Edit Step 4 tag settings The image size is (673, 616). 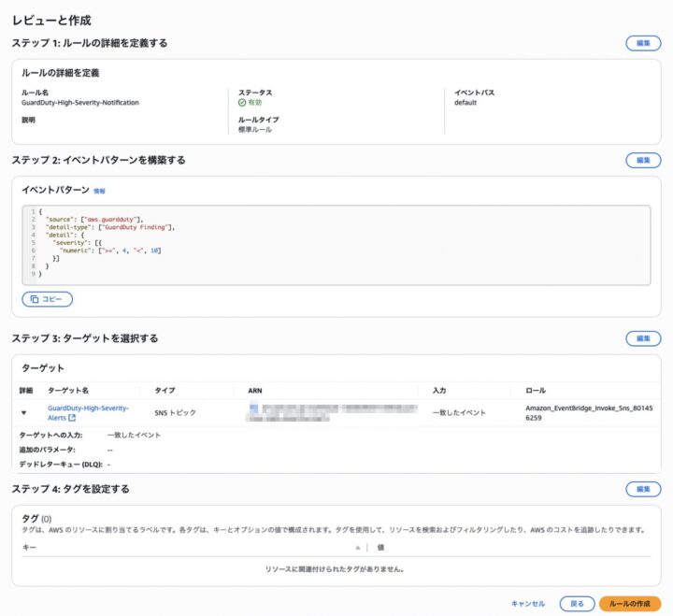coord(642,489)
